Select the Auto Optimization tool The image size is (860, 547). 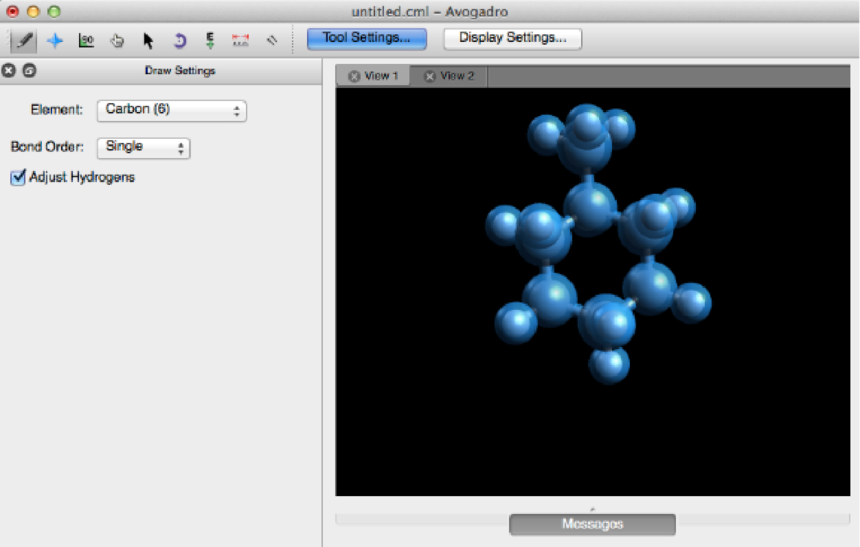pyautogui.click(x=210, y=40)
